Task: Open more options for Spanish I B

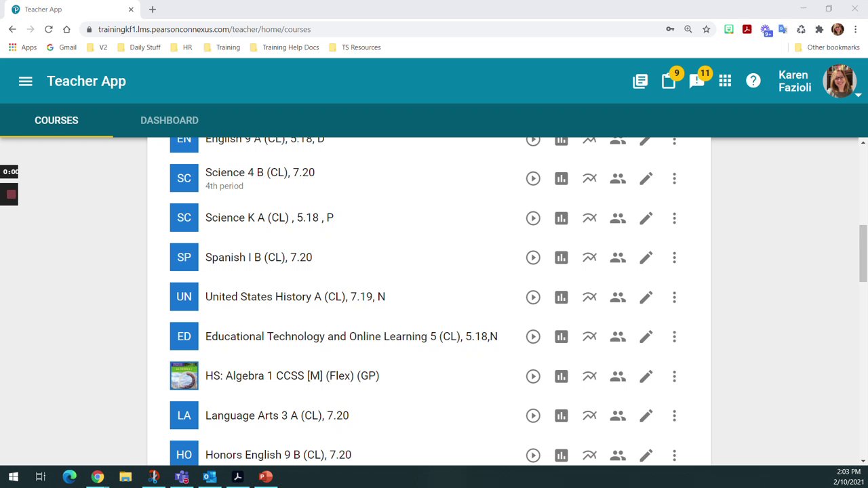Action: pyautogui.click(x=674, y=258)
